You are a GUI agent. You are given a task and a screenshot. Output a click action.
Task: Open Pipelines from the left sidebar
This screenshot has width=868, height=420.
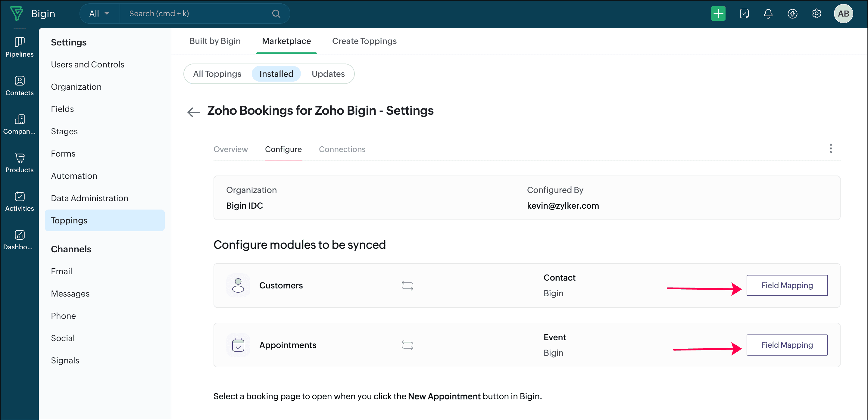19,47
